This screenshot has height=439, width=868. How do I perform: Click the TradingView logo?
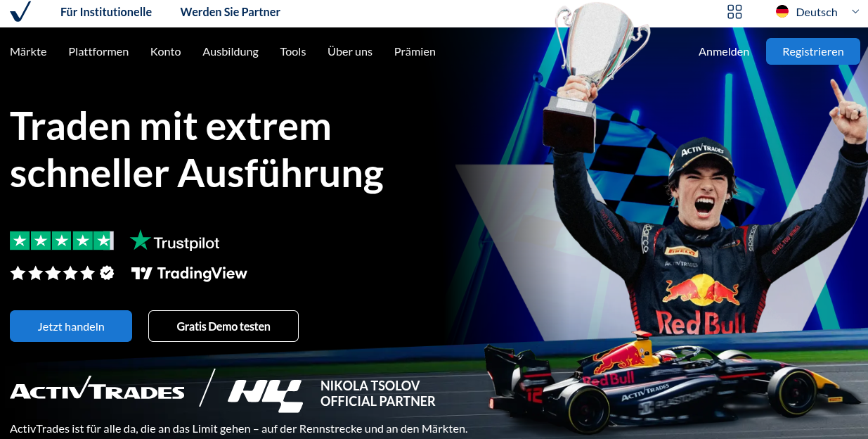(189, 273)
